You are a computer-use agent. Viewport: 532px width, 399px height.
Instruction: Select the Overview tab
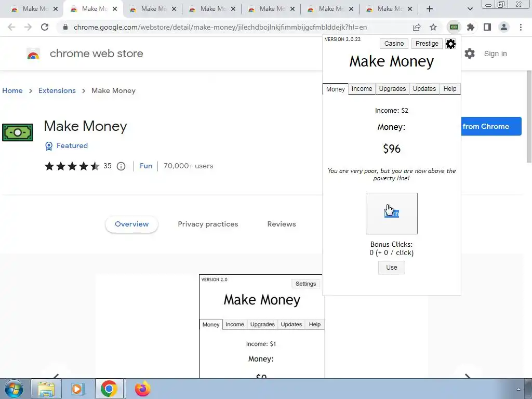point(131,224)
